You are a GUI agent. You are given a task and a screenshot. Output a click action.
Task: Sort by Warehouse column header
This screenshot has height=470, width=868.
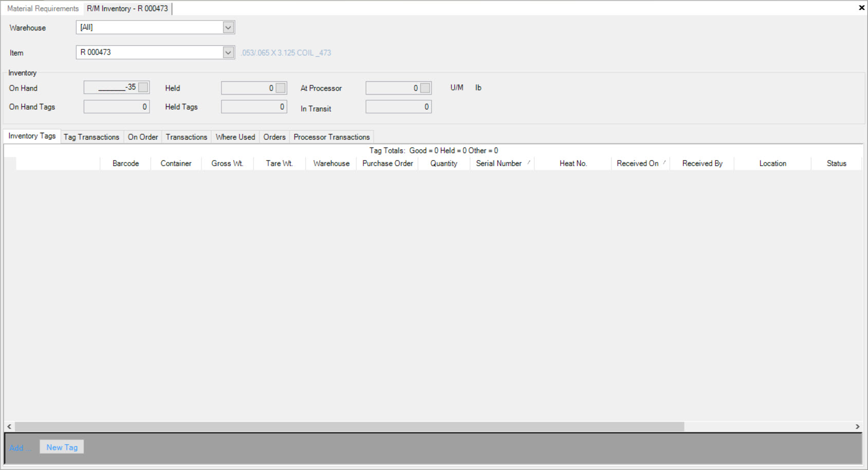coord(331,164)
